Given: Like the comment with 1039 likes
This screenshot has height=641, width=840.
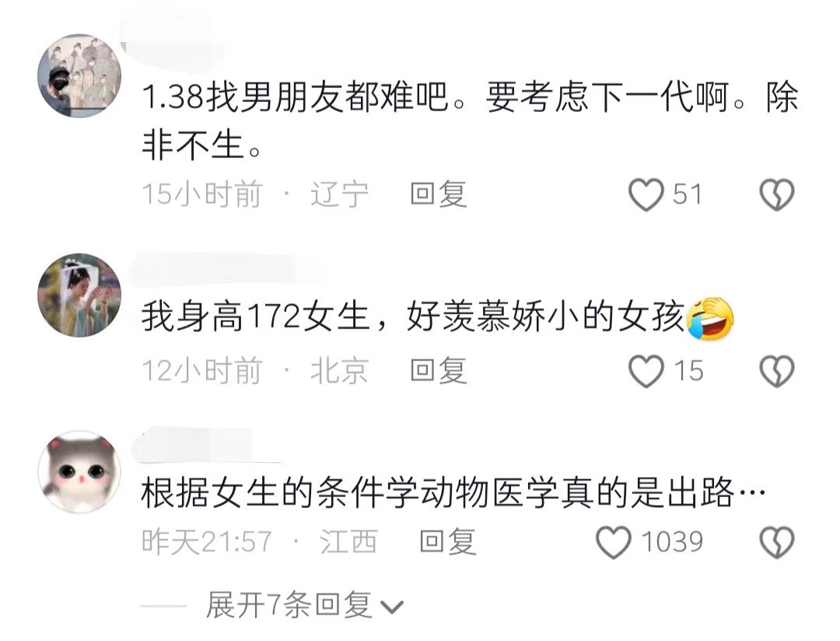Looking at the screenshot, I should 614,542.
